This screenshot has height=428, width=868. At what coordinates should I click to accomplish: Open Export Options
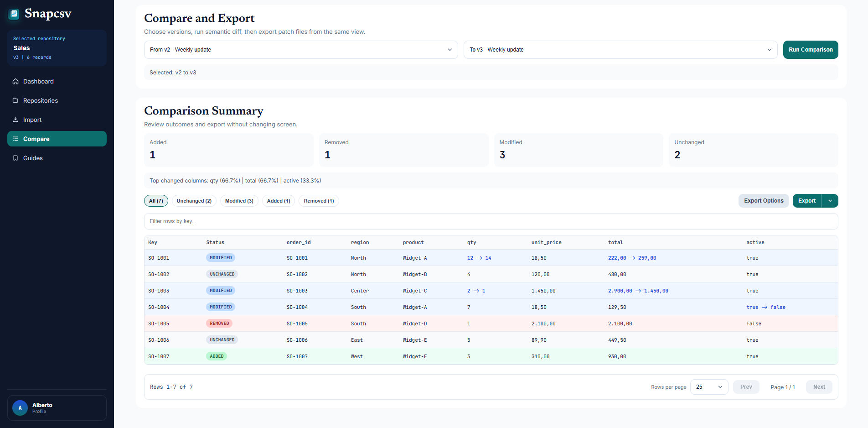[764, 201]
